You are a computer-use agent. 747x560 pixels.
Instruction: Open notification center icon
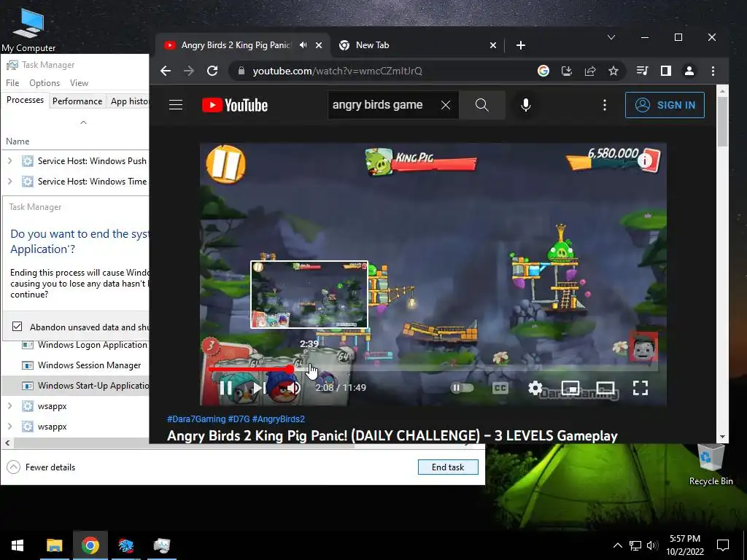[723, 545]
